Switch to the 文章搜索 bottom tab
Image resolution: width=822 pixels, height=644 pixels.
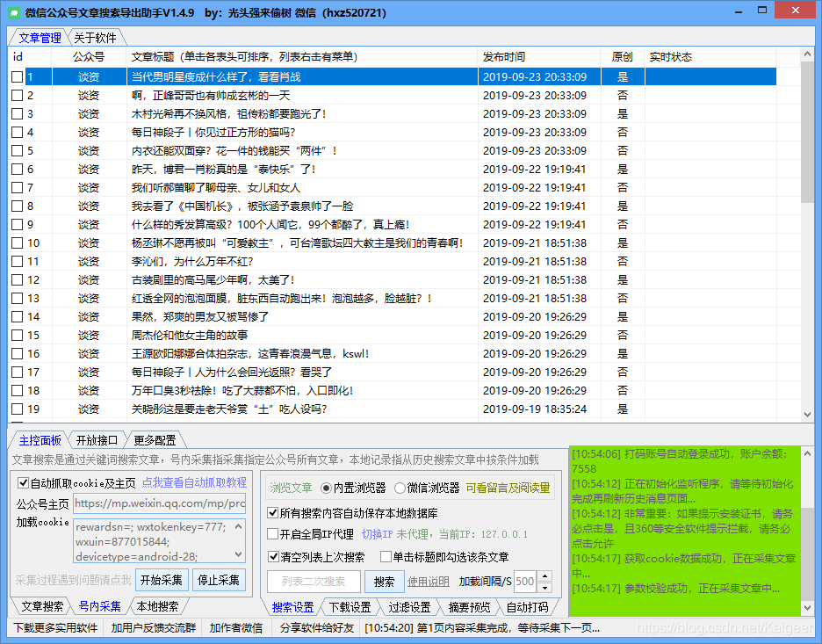tap(42, 607)
